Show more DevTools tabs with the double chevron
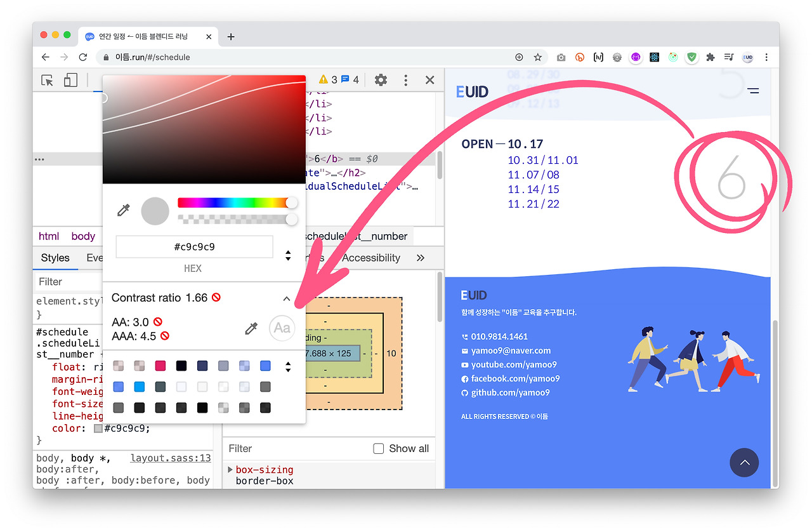This screenshot has height=532, width=812. [x=421, y=258]
